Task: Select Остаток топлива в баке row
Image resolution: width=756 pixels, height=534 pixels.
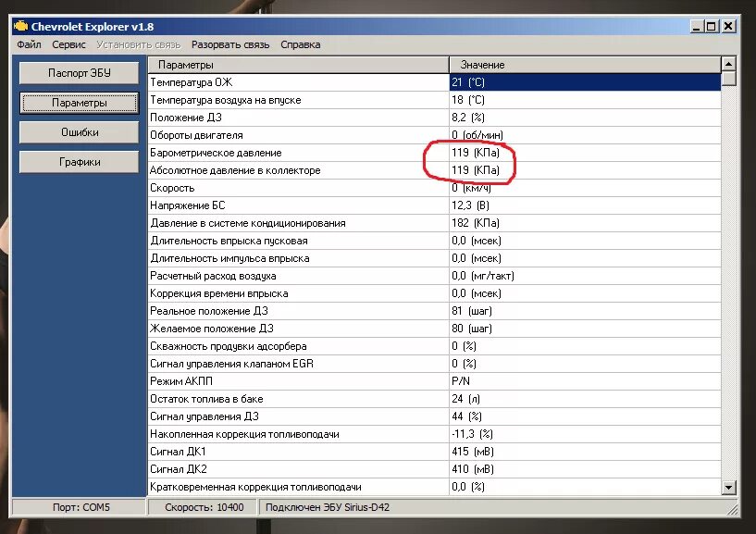Action: point(434,399)
